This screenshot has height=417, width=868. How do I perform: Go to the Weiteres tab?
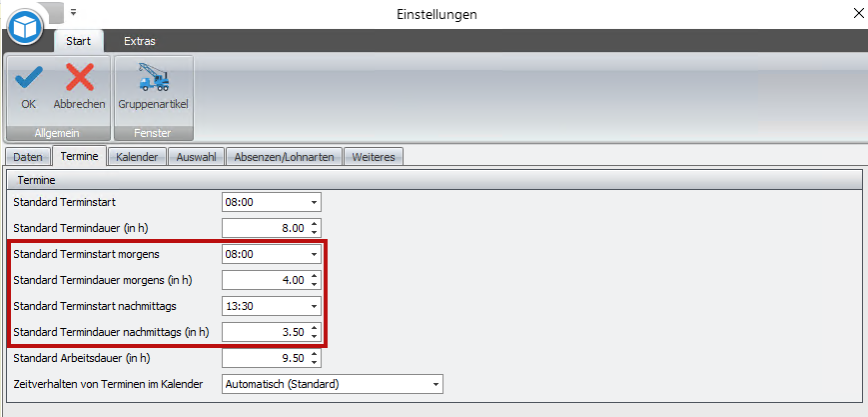coord(375,157)
